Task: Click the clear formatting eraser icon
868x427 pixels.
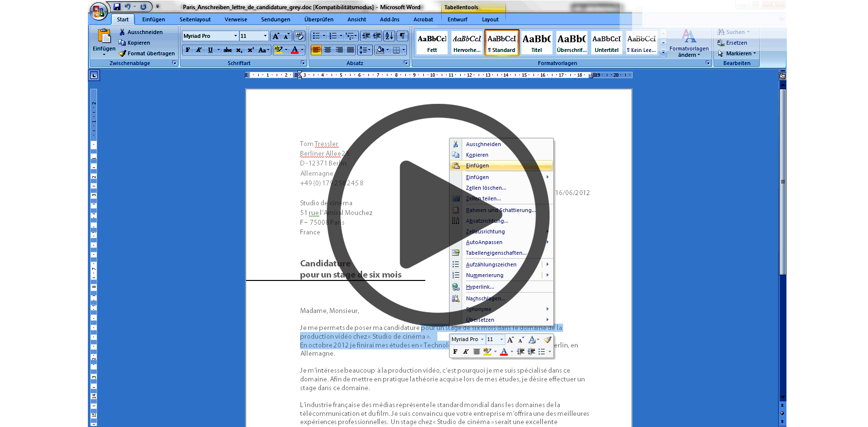Action: (x=300, y=36)
